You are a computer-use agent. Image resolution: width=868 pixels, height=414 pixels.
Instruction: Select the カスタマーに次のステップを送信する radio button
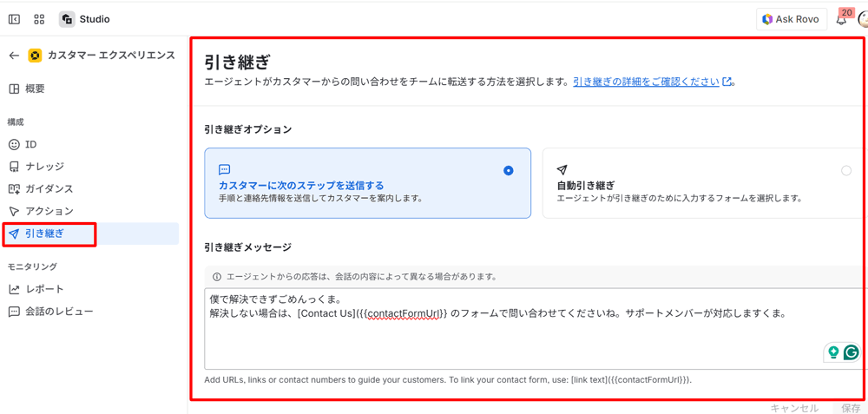[x=508, y=170]
